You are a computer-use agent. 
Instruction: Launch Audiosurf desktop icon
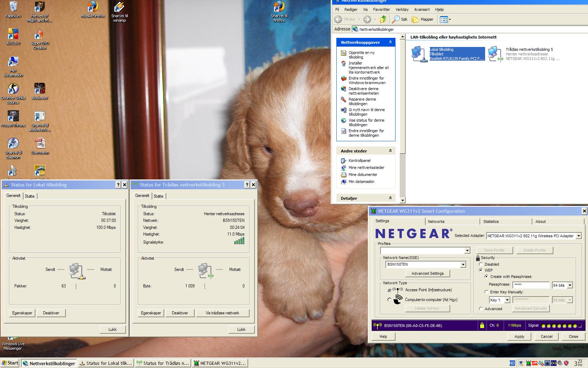pyautogui.click(x=40, y=91)
